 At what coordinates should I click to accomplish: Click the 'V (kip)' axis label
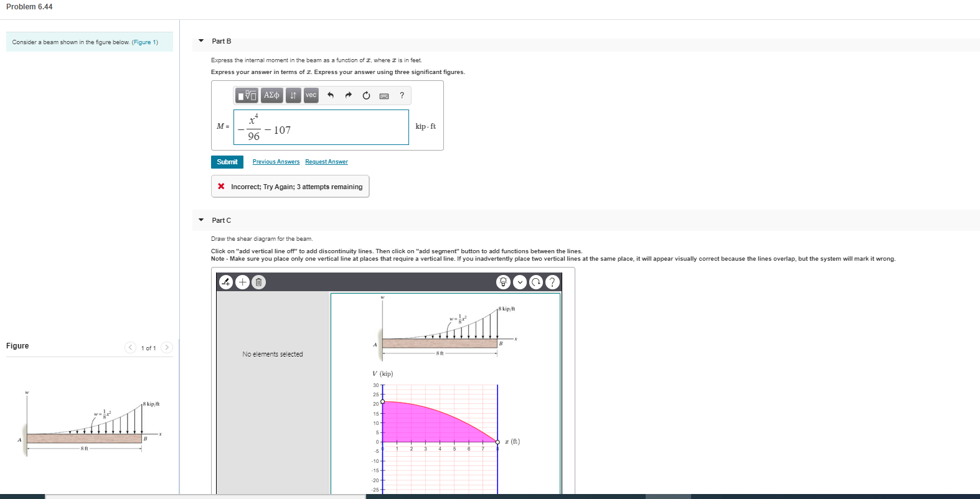click(x=382, y=374)
